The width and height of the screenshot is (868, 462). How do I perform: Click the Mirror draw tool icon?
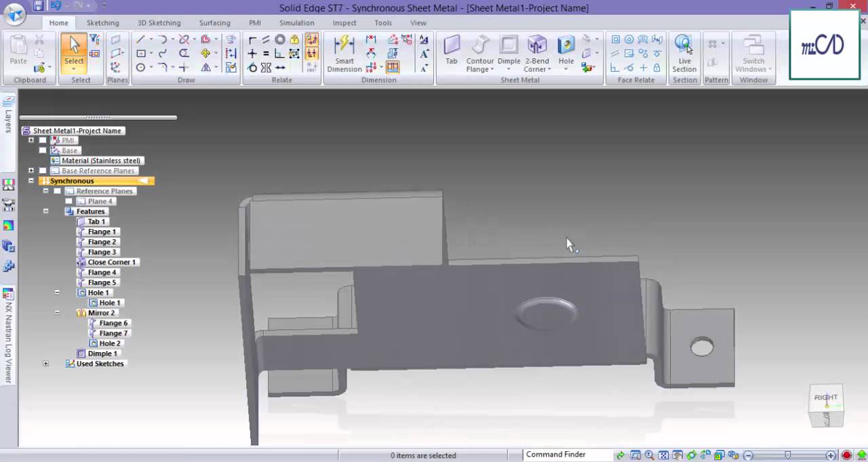coord(205,68)
